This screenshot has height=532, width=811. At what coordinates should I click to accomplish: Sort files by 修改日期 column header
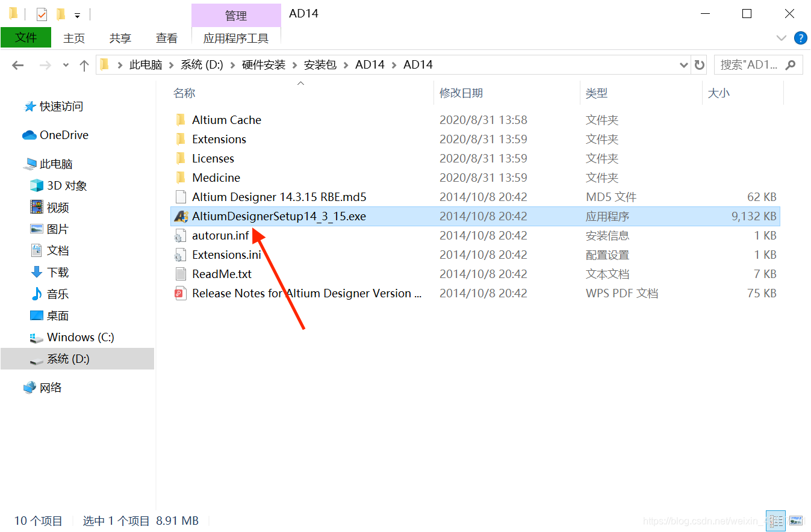point(461,93)
